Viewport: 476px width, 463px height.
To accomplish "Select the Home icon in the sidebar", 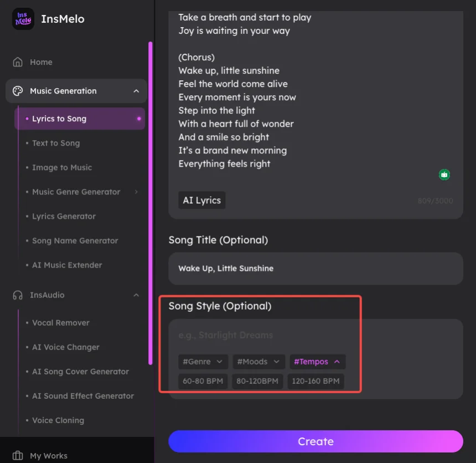I will click(x=19, y=62).
